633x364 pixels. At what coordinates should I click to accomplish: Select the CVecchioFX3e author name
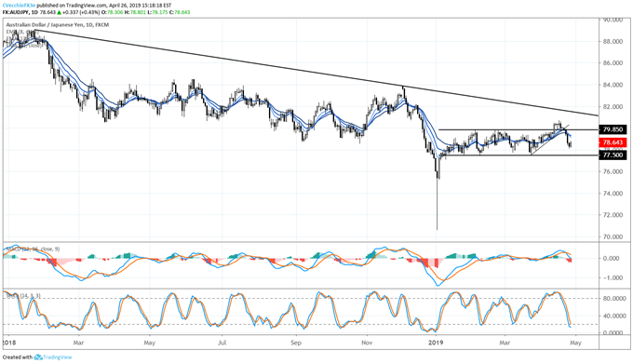pos(19,6)
